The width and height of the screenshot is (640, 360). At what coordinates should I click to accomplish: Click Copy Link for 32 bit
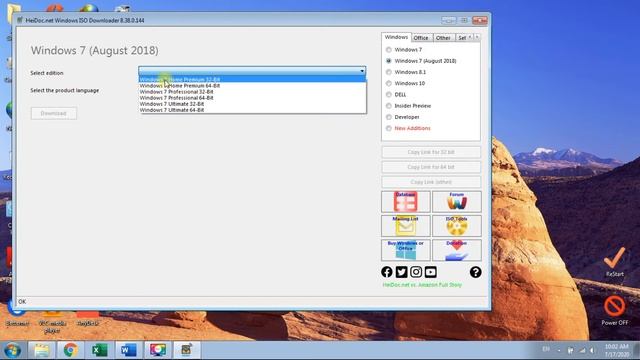tap(431, 152)
